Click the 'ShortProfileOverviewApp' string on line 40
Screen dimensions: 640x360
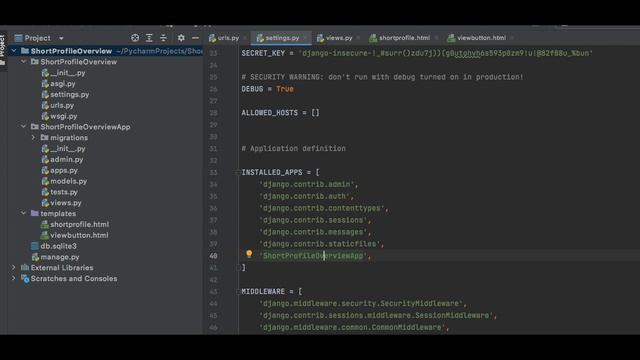pos(313,256)
